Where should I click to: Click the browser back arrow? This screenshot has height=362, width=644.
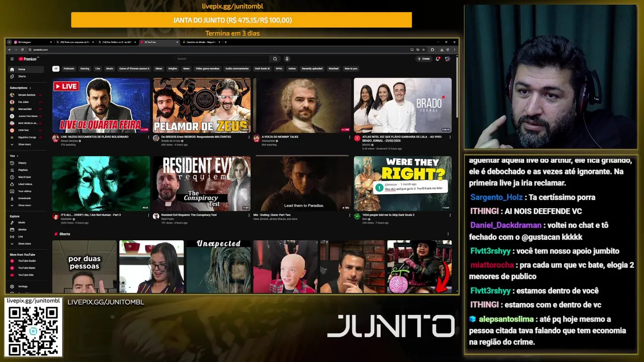pos(10,50)
